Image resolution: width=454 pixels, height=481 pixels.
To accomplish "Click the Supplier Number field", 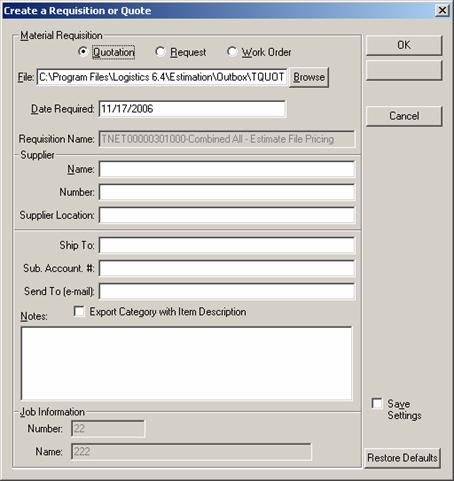I will [227, 192].
